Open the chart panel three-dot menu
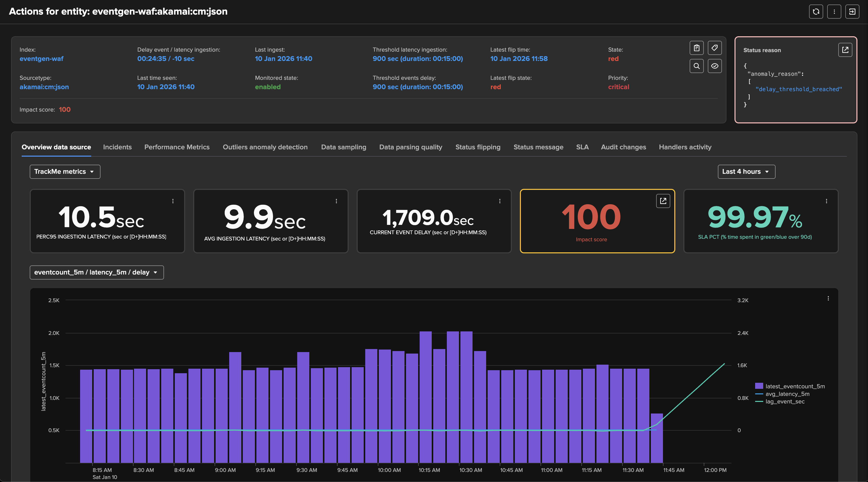 tap(828, 298)
